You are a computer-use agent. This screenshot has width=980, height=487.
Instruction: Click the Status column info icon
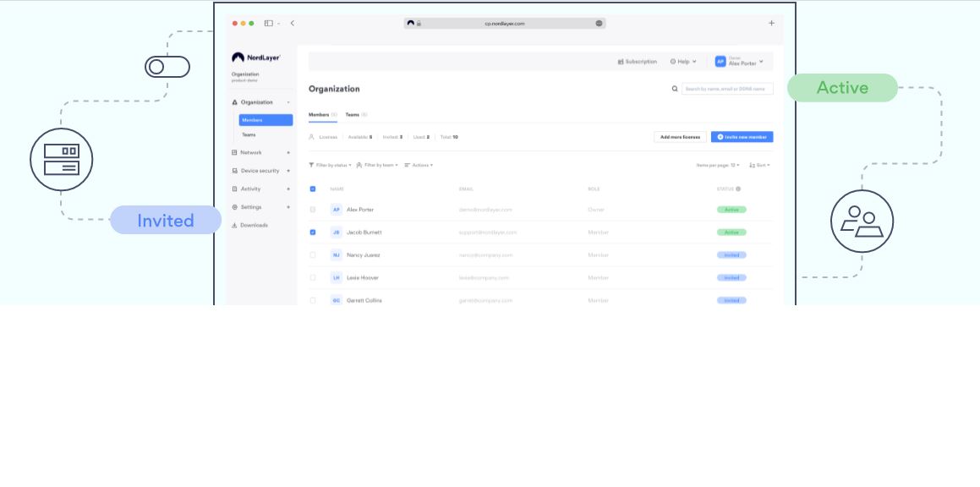(738, 189)
